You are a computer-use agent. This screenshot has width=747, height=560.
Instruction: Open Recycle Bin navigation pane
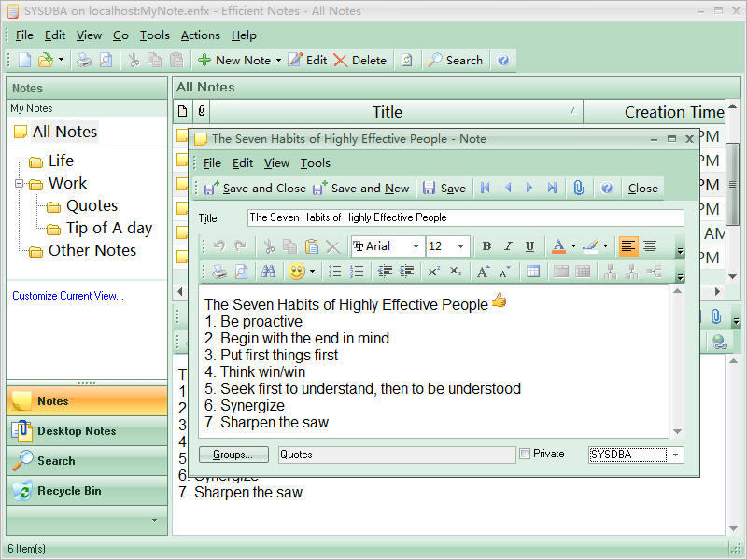coord(87,491)
